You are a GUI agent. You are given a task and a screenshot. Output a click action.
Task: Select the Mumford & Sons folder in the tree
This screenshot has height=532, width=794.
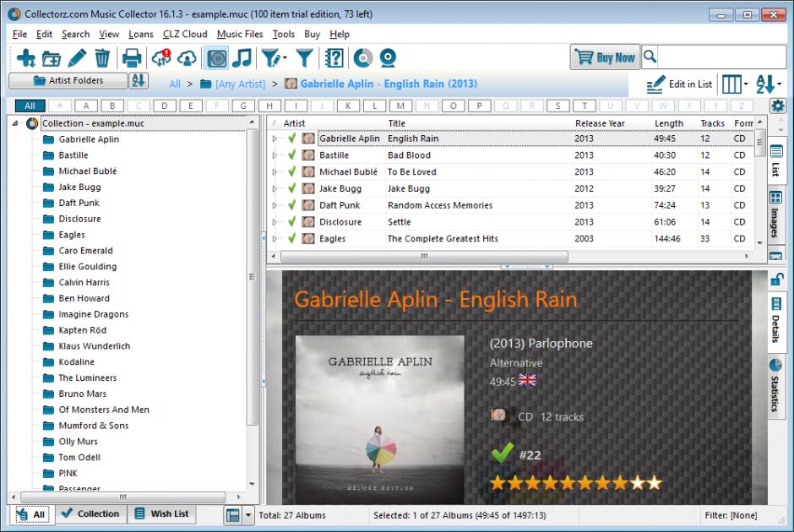(94, 426)
